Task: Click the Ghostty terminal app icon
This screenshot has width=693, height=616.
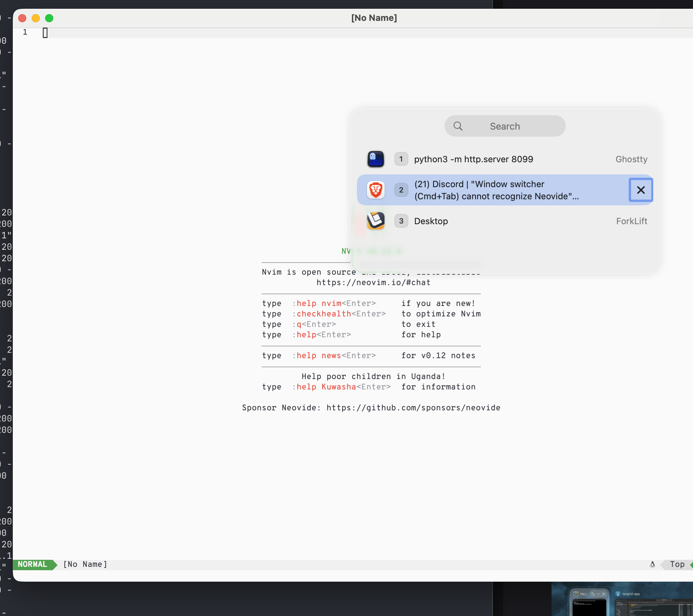Action: click(x=375, y=159)
